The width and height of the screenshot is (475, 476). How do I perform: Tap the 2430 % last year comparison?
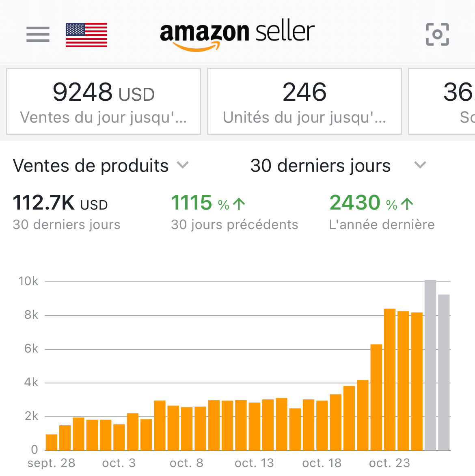(371, 203)
